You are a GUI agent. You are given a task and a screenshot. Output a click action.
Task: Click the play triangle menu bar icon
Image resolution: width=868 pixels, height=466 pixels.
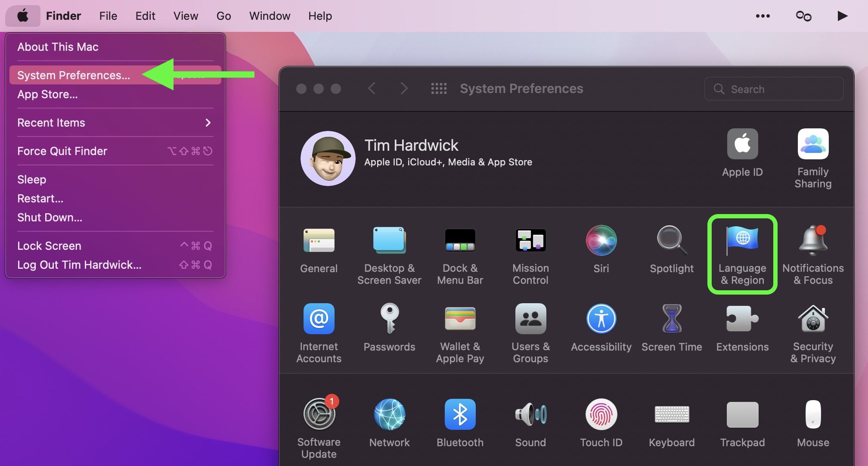pos(843,16)
